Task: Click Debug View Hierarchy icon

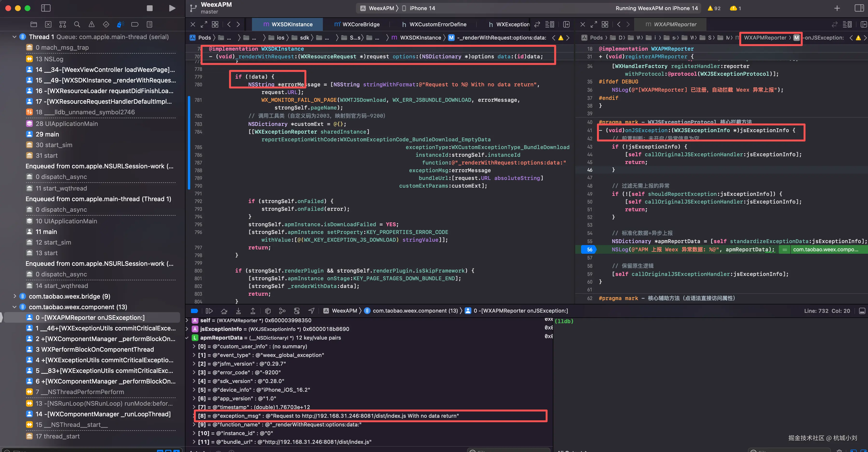Action: click(x=268, y=311)
